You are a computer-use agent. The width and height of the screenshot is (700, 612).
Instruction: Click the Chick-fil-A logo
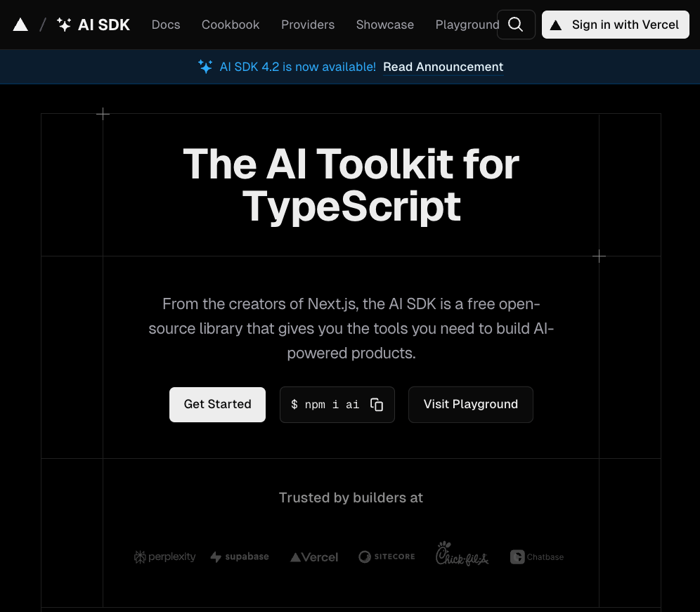pyautogui.click(x=462, y=554)
